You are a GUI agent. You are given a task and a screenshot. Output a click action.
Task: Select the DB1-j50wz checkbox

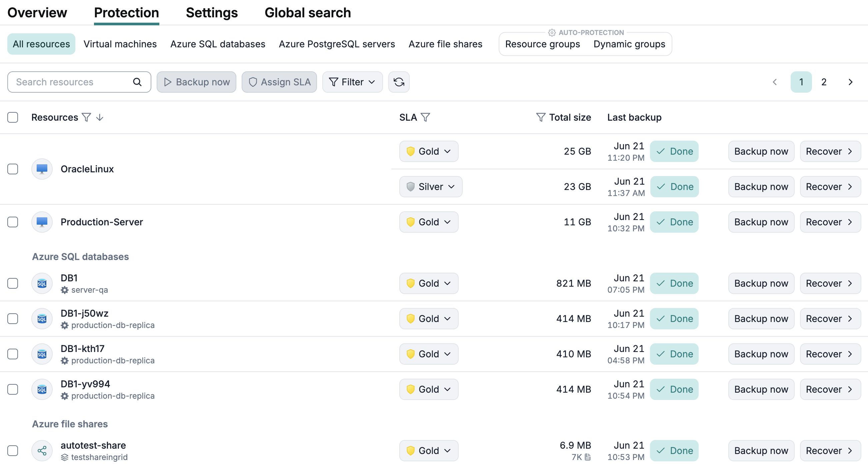coord(13,319)
